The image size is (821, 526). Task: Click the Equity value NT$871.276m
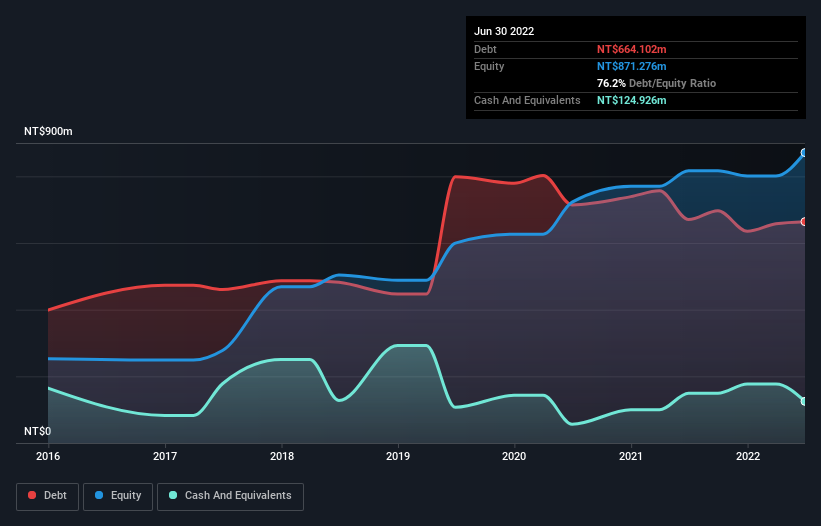coord(631,66)
